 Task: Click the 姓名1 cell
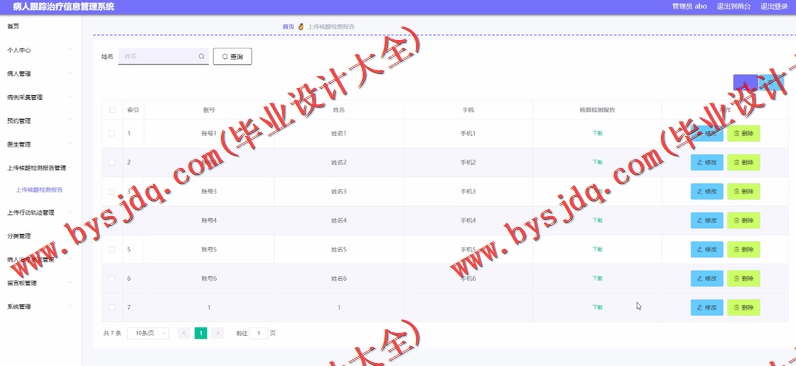[x=339, y=134]
